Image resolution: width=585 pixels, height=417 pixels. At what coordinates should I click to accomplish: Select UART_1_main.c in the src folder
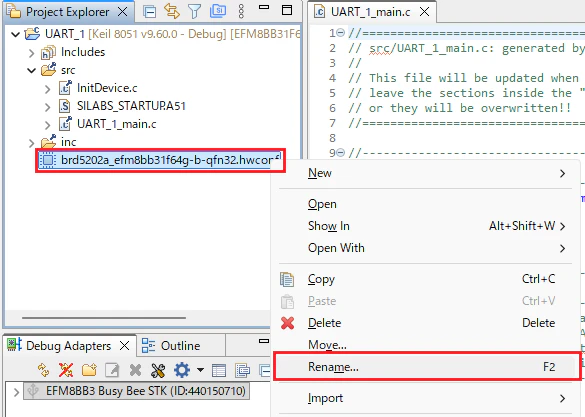[x=116, y=124]
